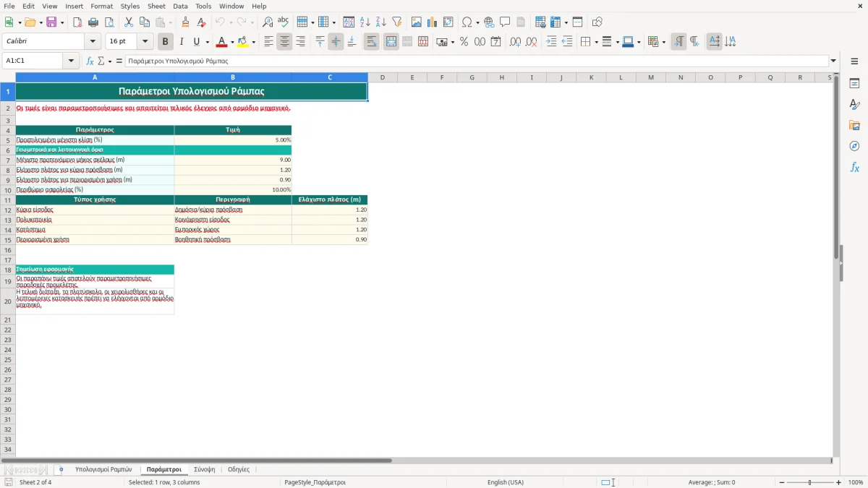This screenshot has width=868, height=488.
Task: Toggle Merge and Center Cells
Action: (391, 42)
